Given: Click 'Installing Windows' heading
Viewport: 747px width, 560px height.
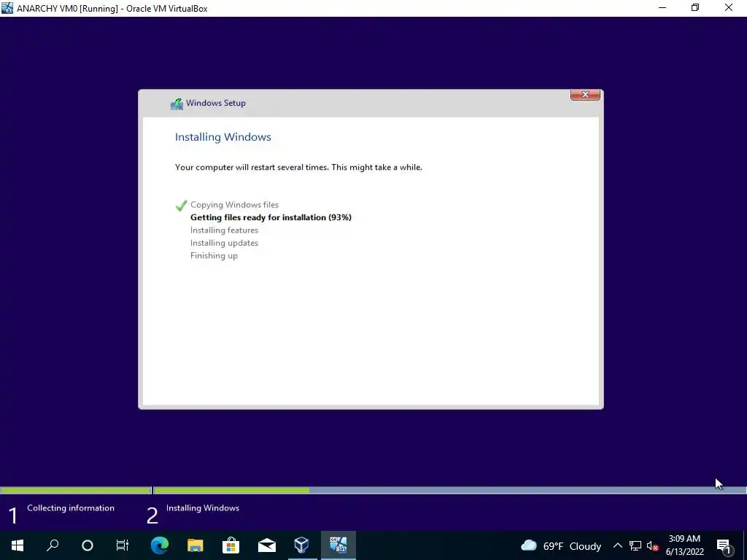Looking at the screenshot, I should (223, 137).
